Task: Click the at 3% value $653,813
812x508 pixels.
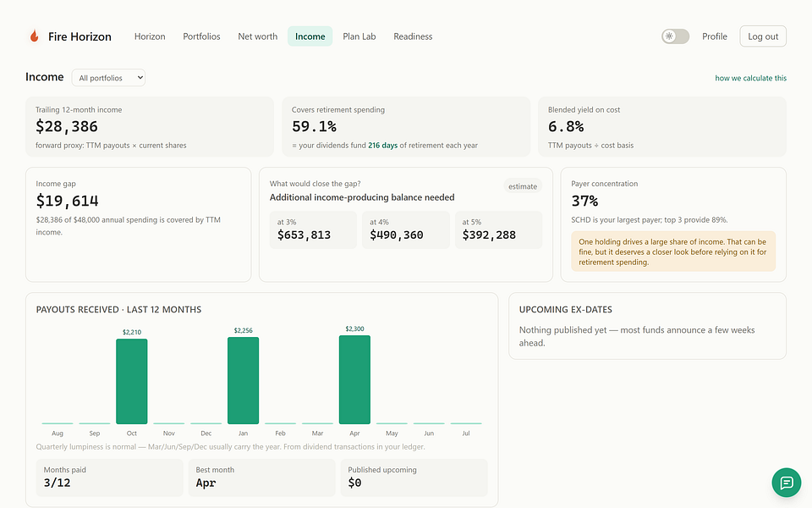Action: pos(304,235)
